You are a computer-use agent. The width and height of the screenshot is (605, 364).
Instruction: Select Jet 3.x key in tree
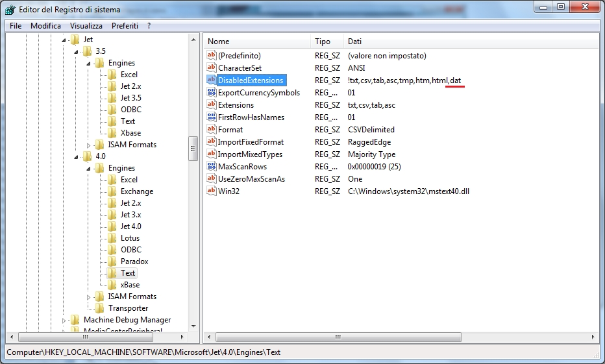click(x=130, y=214)
